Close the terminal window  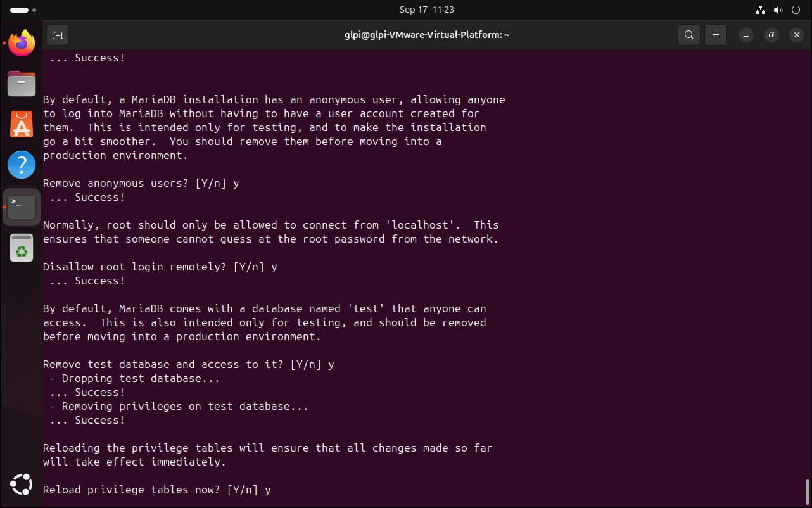click(x=797, y=35)
